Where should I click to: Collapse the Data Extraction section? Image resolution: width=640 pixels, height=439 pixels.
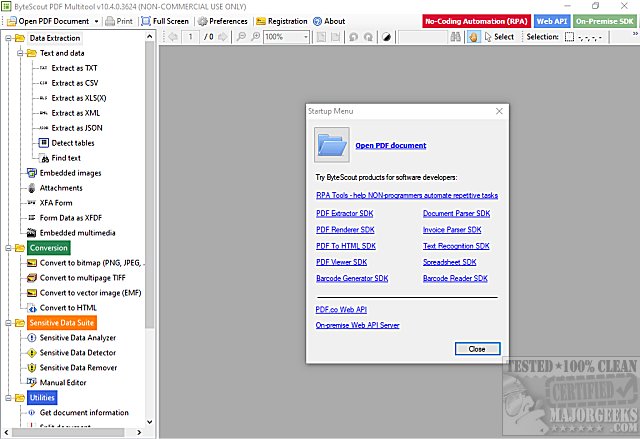(7, 38)
